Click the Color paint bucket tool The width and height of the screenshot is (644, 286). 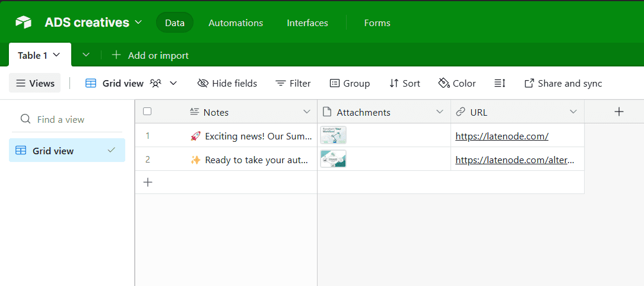[457, 84]
